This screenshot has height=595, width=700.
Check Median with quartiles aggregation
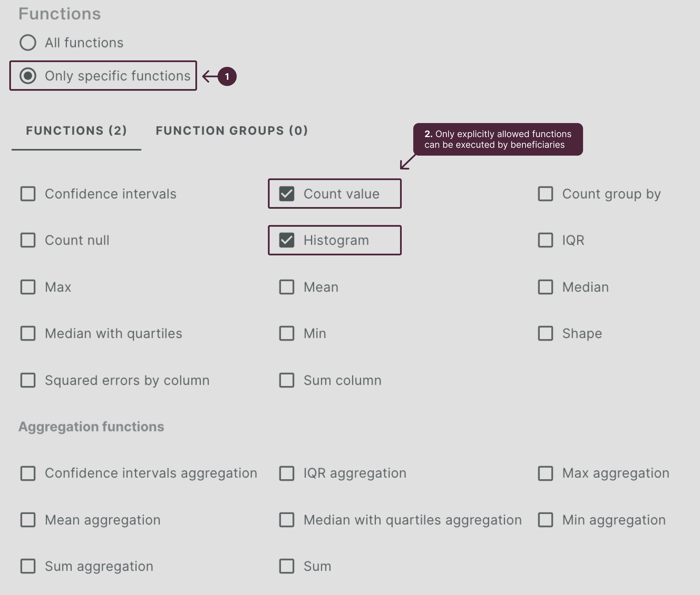[x=287, y=520]
